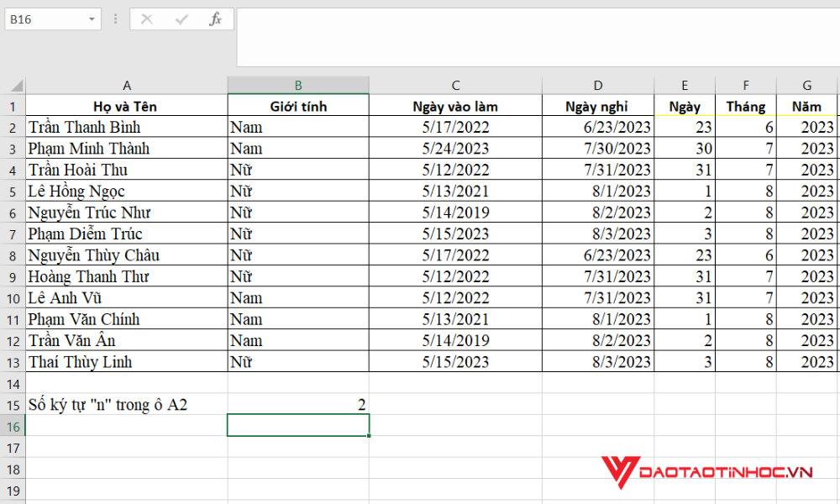
Task: Select row 14 header
Action: point(13,384)
